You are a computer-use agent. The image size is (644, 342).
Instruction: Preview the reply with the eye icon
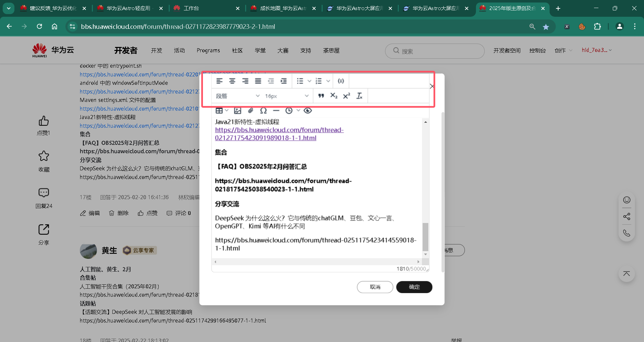tap(308, 111)
